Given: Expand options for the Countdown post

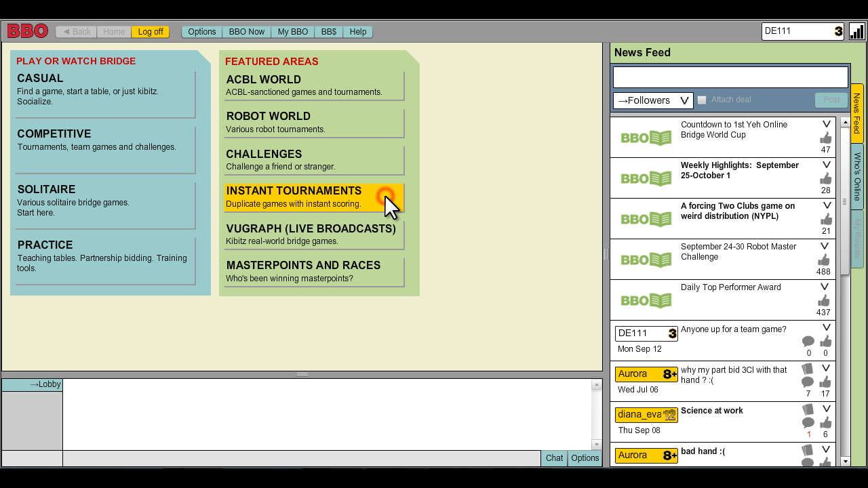Looking at the screenshot, I should 827,124.
